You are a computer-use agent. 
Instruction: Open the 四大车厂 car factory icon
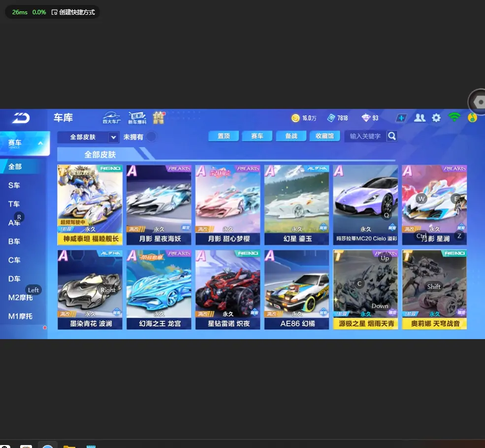(x=112, y=118)
